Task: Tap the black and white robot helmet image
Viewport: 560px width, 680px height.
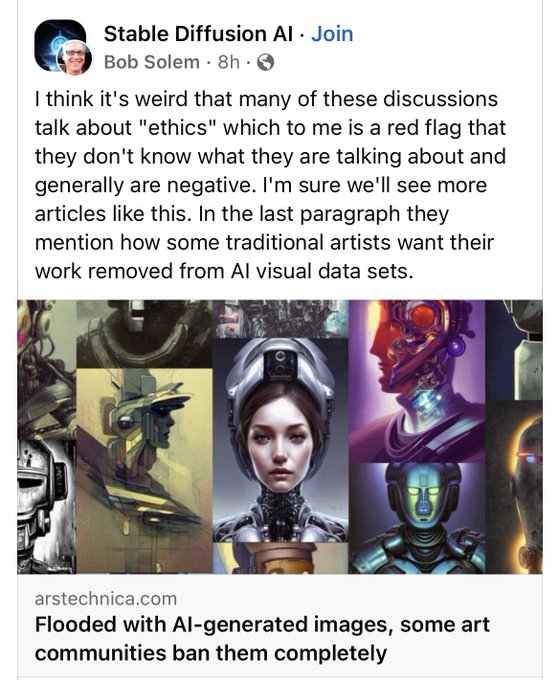Action: pyautogui.click(x=46, y=507)
